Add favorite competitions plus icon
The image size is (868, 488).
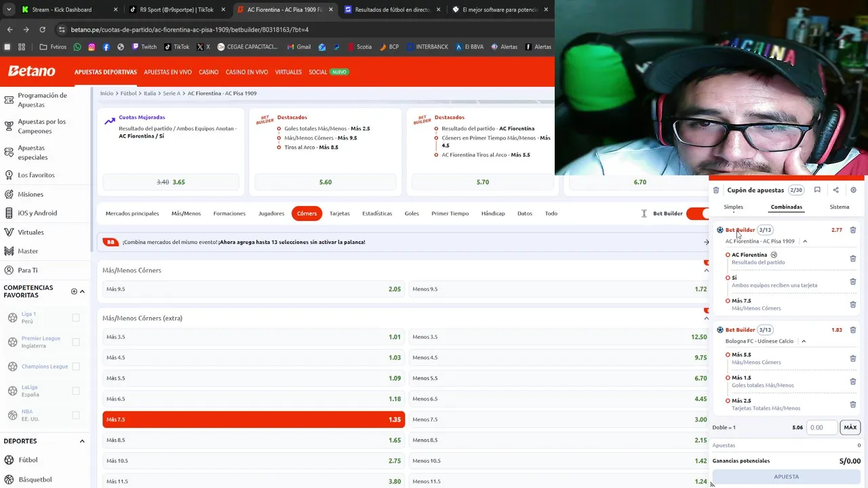tap(74, 291)
